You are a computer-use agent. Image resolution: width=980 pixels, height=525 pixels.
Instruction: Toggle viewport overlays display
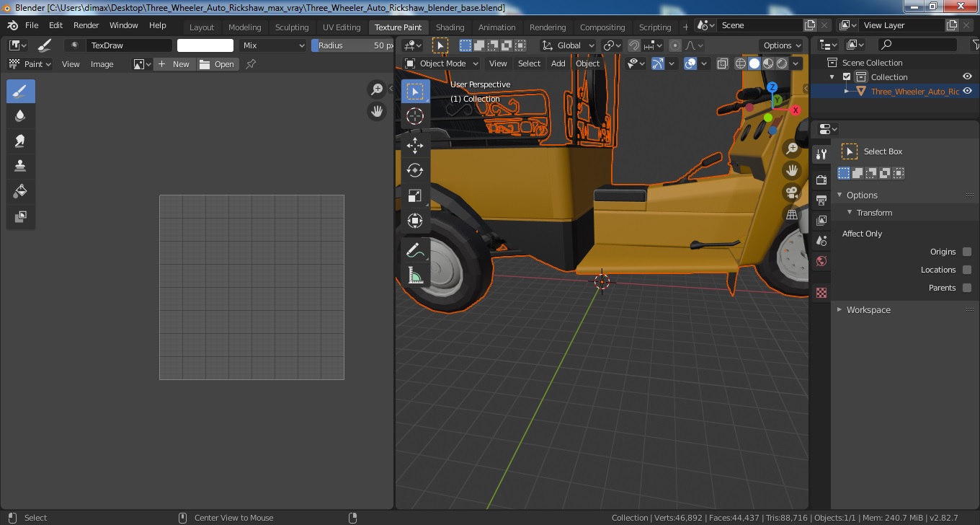pos(690,63)
